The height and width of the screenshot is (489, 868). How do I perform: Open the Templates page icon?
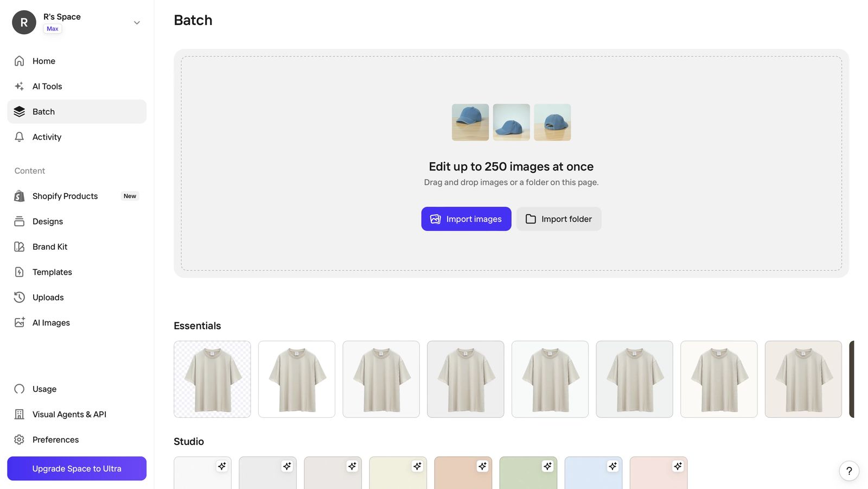click(20, 272)
